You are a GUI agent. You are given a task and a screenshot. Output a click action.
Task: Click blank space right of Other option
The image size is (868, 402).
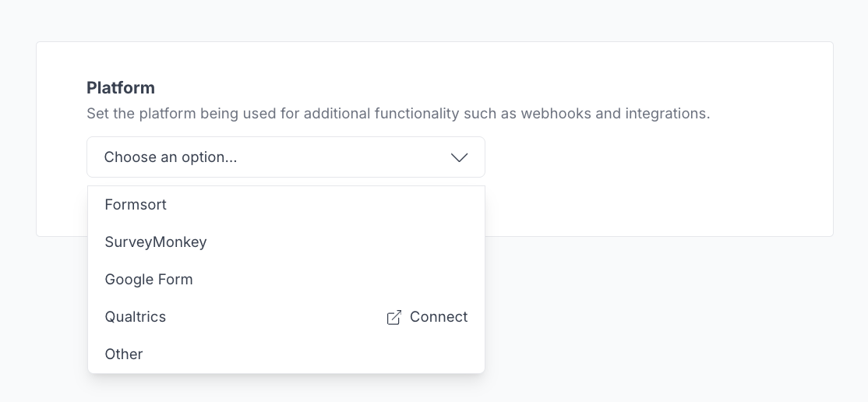coord(312,354)
